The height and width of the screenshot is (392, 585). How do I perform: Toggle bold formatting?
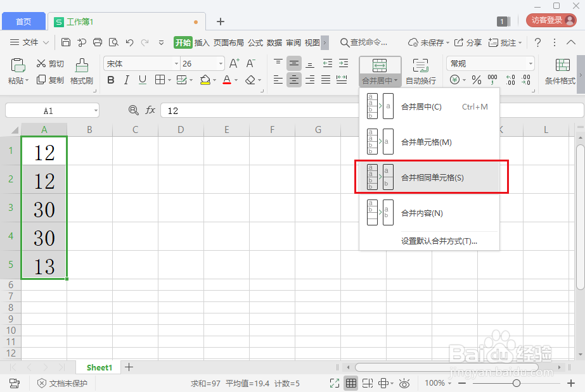pyautogui.click(x=111, y=80)
